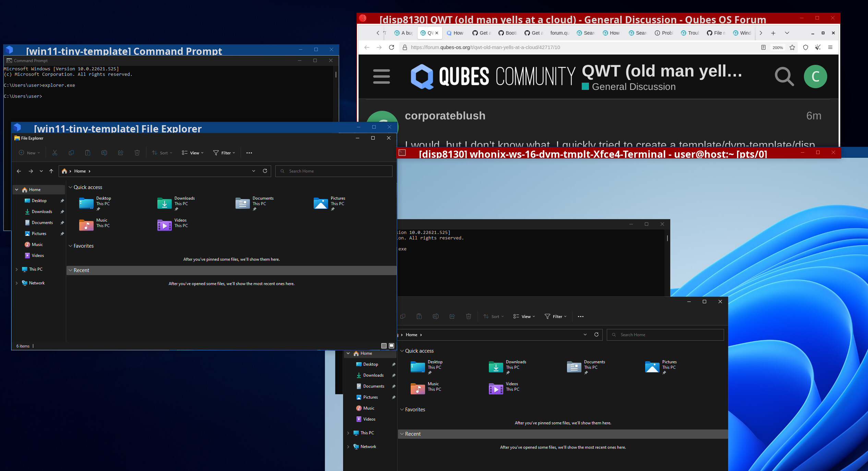Click the QWT (old man yell… topic title
Viewport: 868px width, 471px height.
662,71
